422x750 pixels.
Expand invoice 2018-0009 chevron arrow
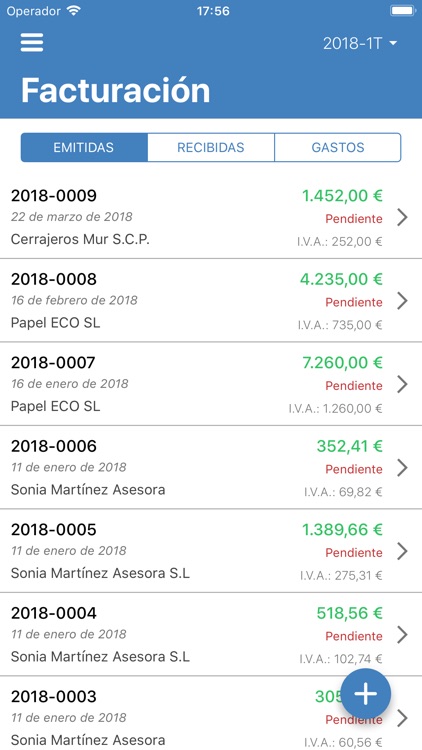[402, 217]
